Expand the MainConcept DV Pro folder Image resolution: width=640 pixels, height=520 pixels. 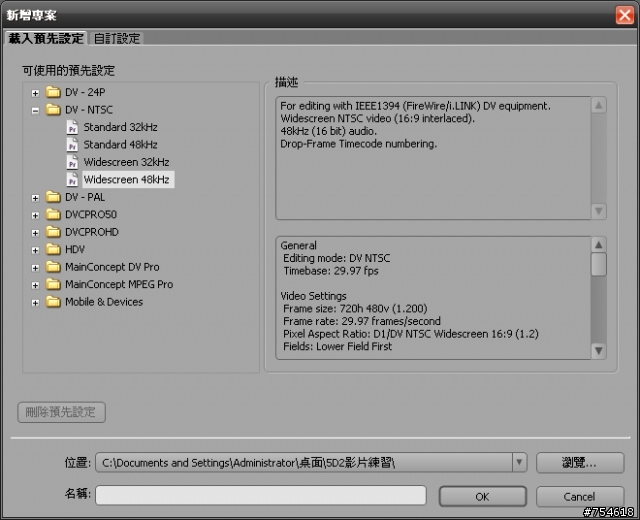point(36,268)
